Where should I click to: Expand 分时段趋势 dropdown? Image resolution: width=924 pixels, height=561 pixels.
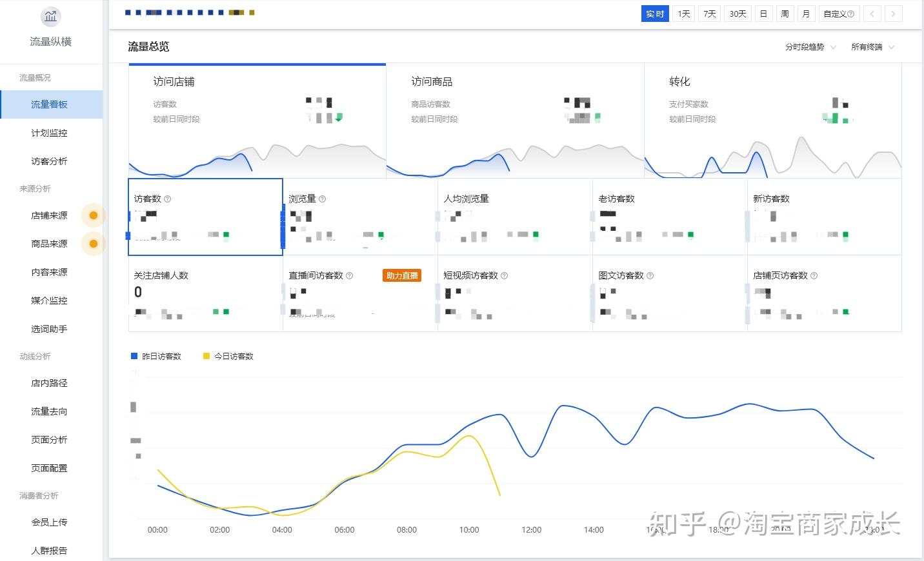[810, 47]
